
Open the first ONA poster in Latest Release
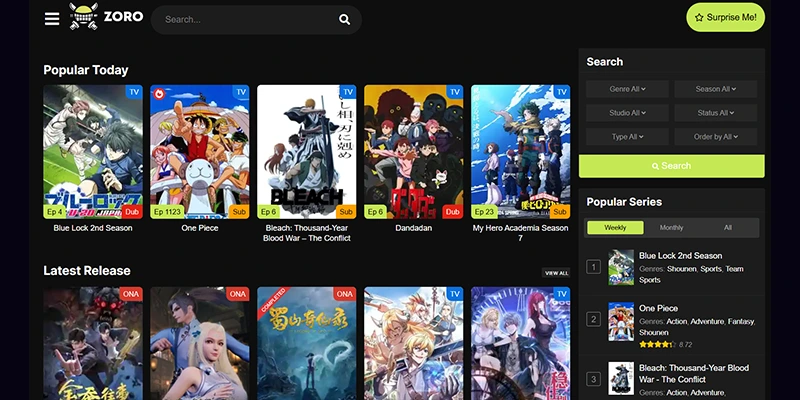pos(93,343)
